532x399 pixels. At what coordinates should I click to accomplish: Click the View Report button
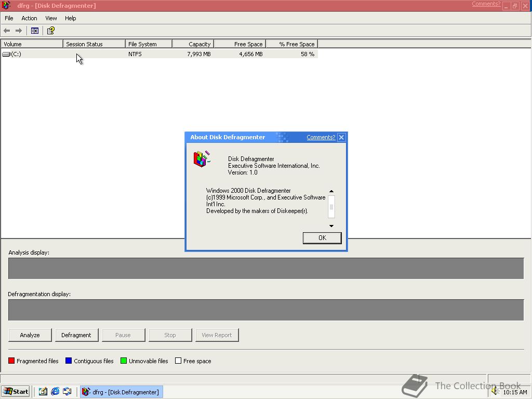click(x=217, y=335)
